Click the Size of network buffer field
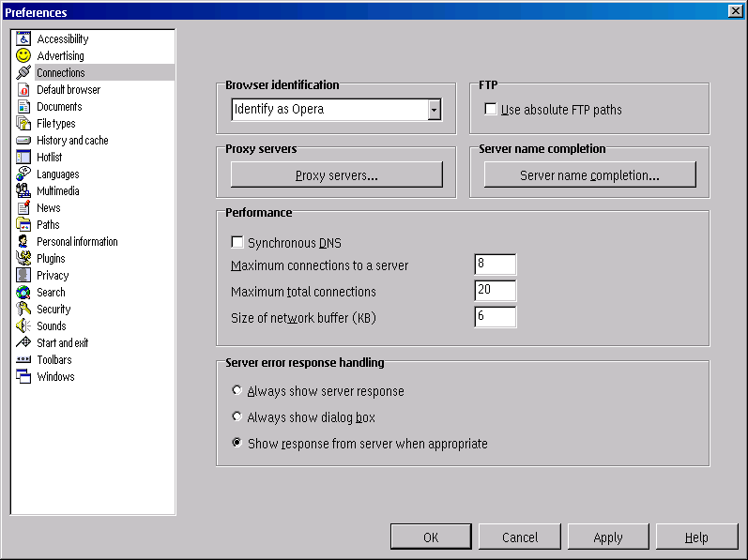The width and height of the screenshot is (748, 560). click(496, 317)
